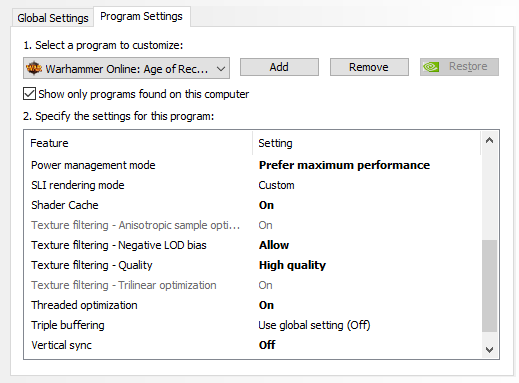519x383 pixels.
Task: Click the Feature column header
Action: (138, 143)
